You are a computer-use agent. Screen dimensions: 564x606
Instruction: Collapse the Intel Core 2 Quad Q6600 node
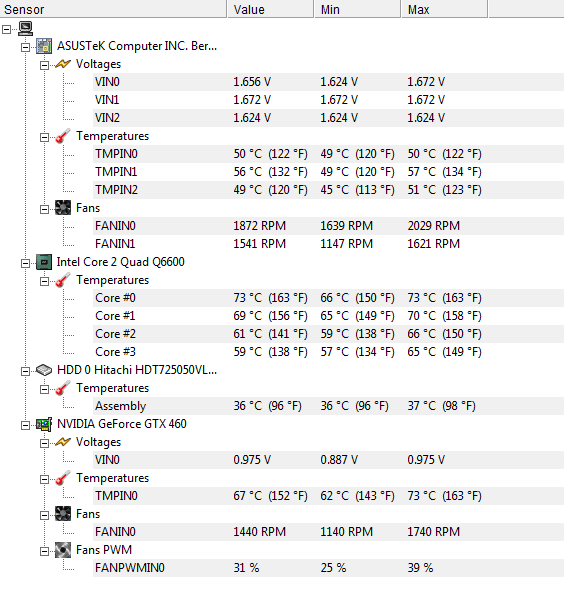pyautogui.click(x=26, y=263)
